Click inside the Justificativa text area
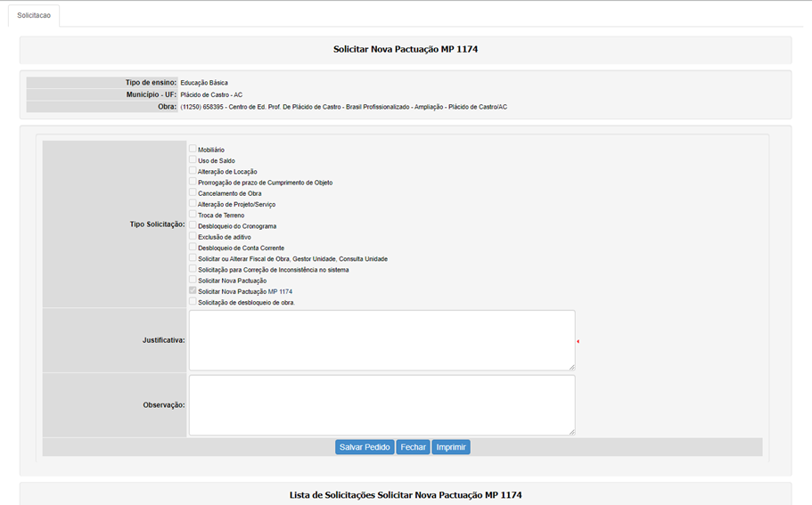This screenshot has width=812, height=505. point(381,339)
